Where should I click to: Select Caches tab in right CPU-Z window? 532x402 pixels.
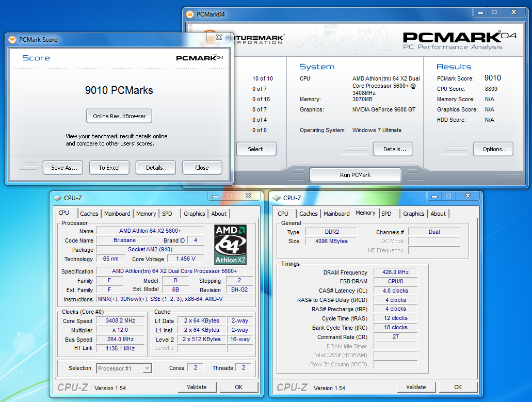pos(309,214)
